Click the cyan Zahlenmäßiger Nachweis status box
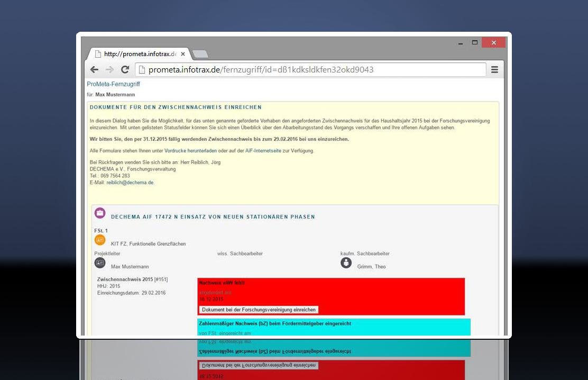Screen dimensions: 588x380 pos(334,327)
